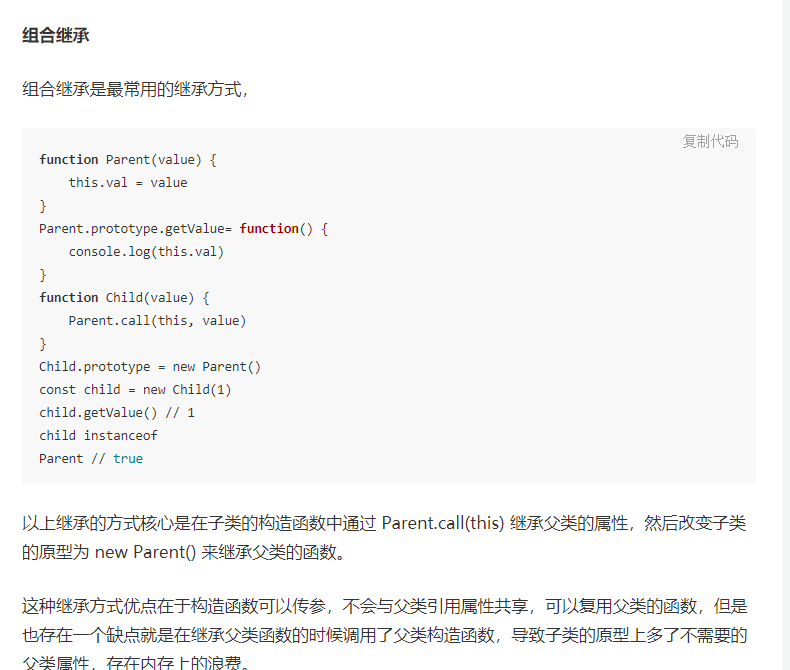Click the code line function Parent(value)

tap(128, 160)
